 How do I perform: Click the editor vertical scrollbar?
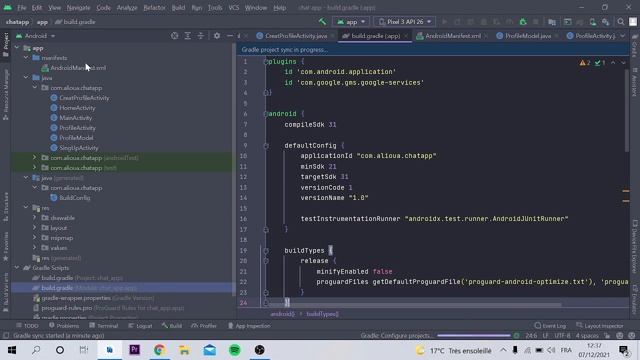coord(626,110)
